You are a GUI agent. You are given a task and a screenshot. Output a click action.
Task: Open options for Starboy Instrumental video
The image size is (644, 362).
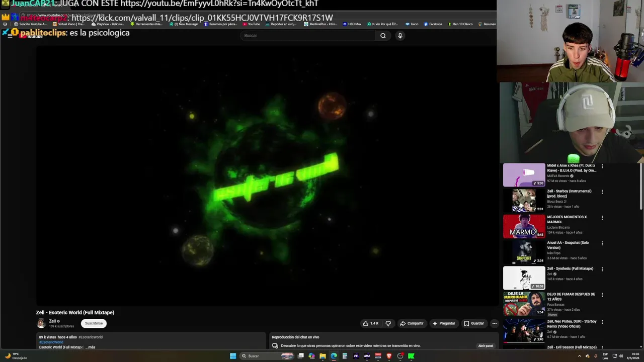602,192
